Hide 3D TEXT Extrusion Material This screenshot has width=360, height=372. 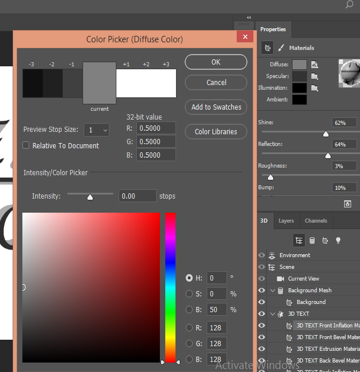point(262,349)
